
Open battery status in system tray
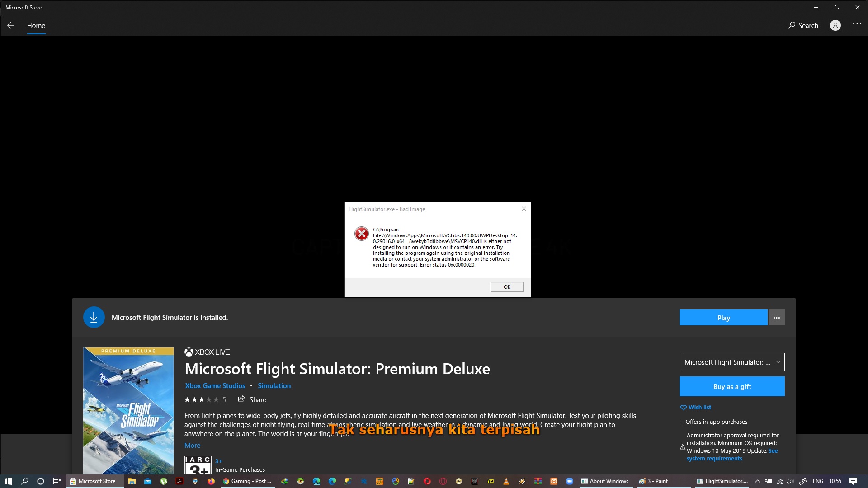769,481
